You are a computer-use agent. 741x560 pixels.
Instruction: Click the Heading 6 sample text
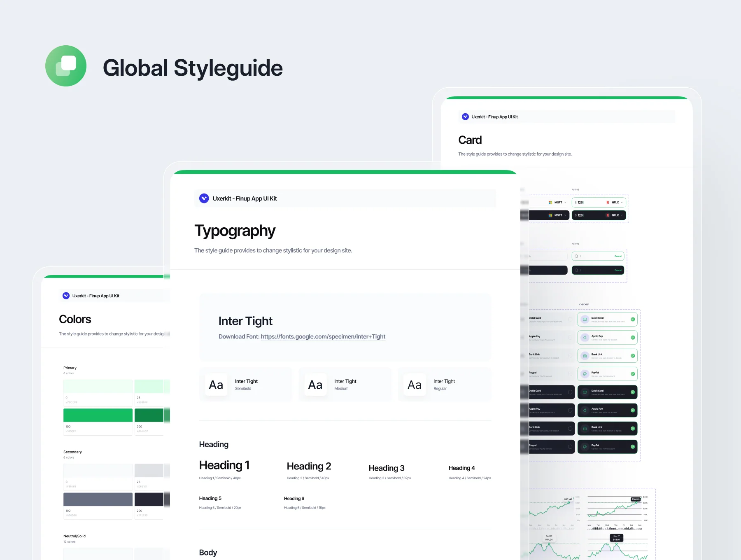click(294, 499)
